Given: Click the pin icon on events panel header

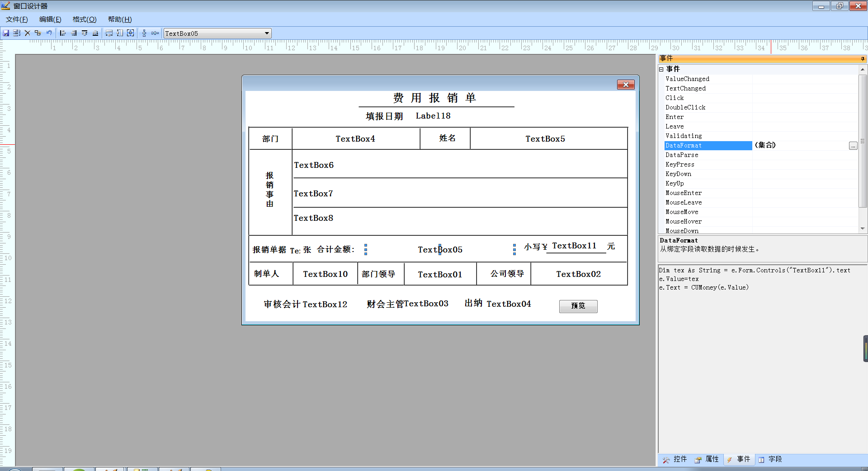Looking at the screenshot, I should [x=863, y=58].
